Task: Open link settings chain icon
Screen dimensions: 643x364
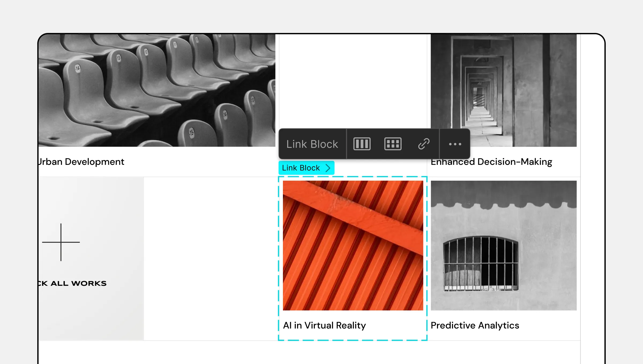Action: (424, 144)
